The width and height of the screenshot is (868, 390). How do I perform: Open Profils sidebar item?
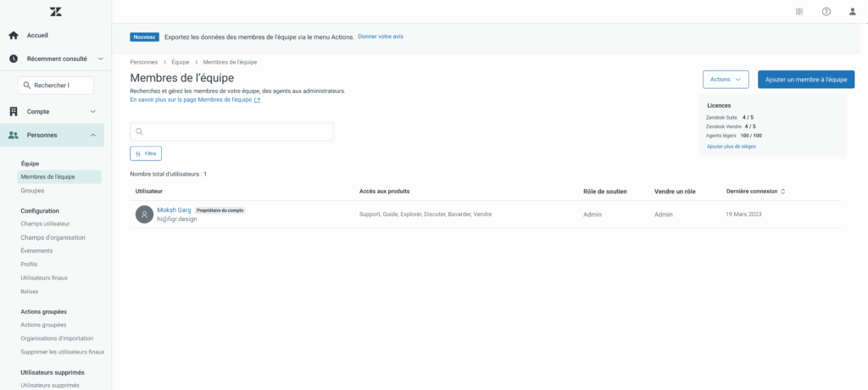pyautogui.click(x=29, y=265)
